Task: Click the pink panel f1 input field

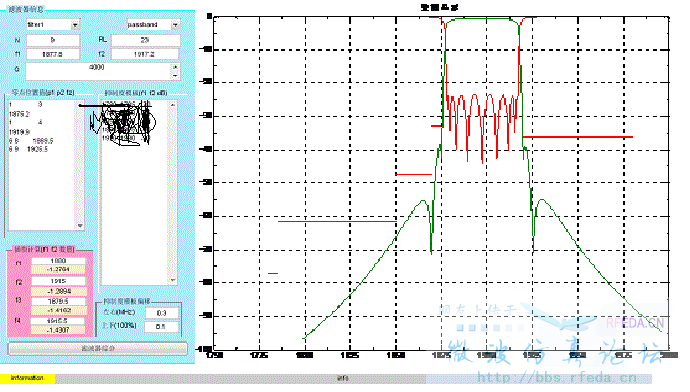Action: click(59, 261)
